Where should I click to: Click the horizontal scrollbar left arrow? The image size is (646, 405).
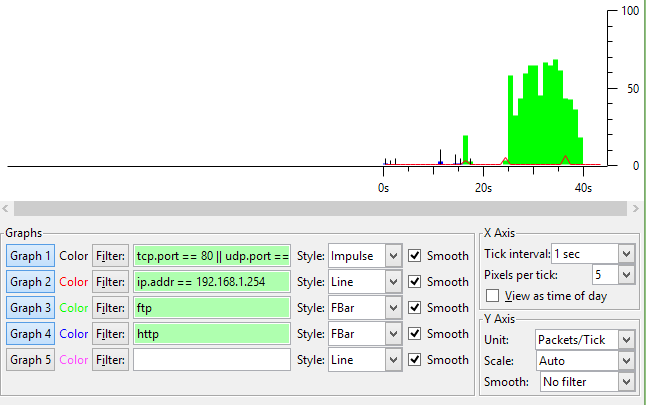pyautogui.click(x=9, y=208)
